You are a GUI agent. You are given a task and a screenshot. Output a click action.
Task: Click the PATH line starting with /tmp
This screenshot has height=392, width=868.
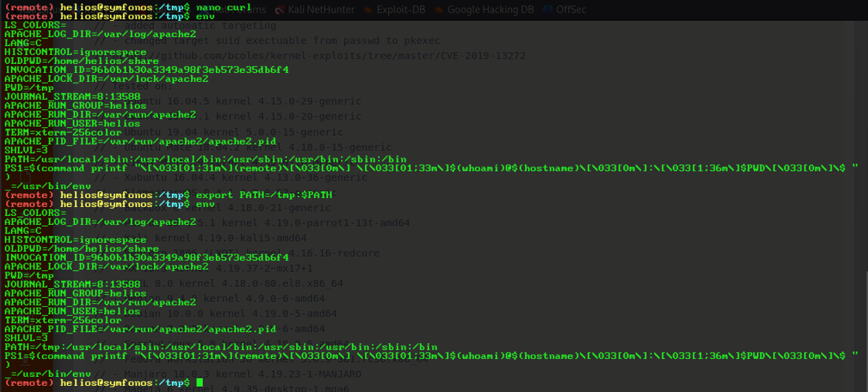pyautogui.click(x=221, y=347)
